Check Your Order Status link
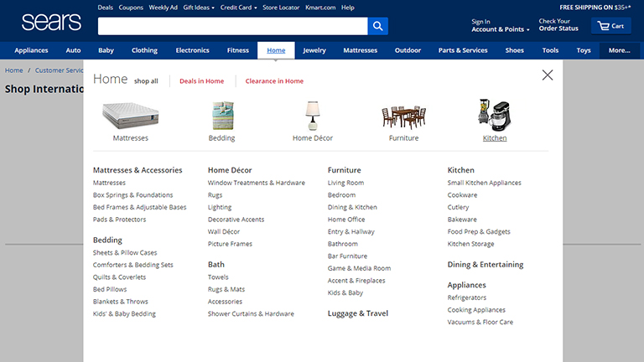The width and height of the screenshot is (644, 362). tap(558, 25)
